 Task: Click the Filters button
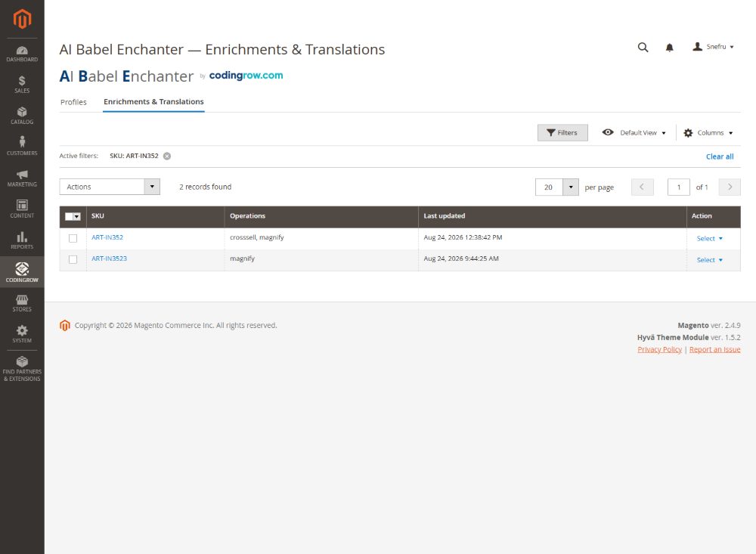pos(562,132)
